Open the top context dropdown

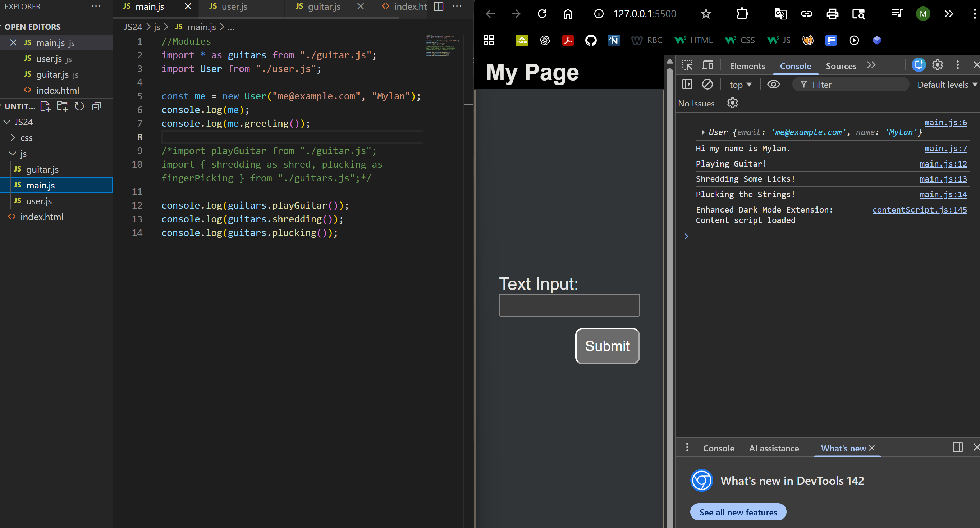tap(740, 85)
